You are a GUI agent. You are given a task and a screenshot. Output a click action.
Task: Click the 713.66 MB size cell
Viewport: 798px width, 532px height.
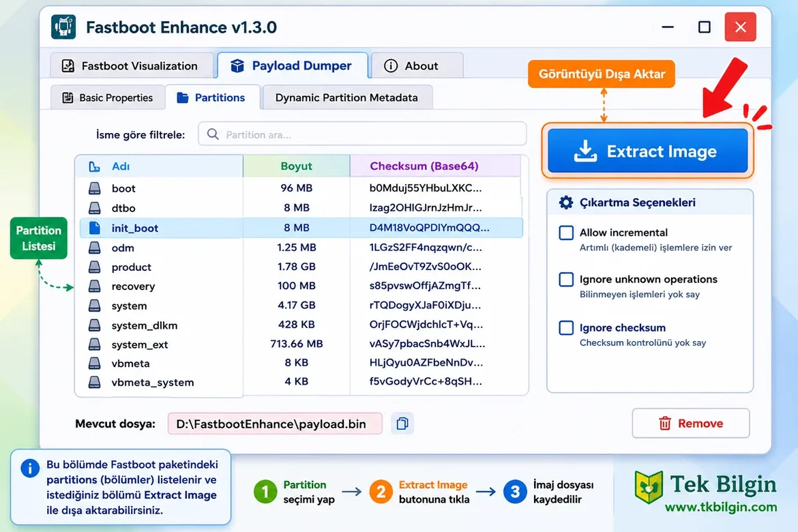tap(297, 344)
